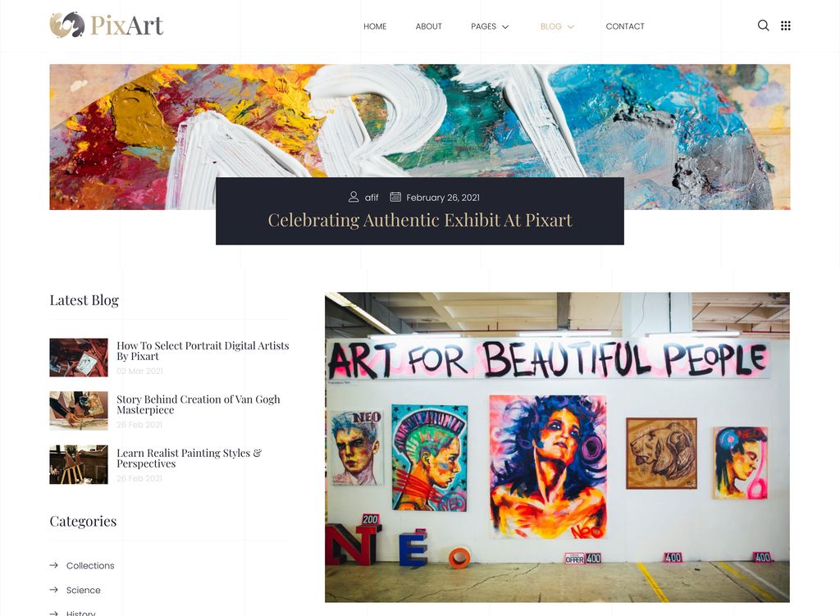Click the arrow icon beside Collections
840x616 pixels.
click(x=54, y=565)
